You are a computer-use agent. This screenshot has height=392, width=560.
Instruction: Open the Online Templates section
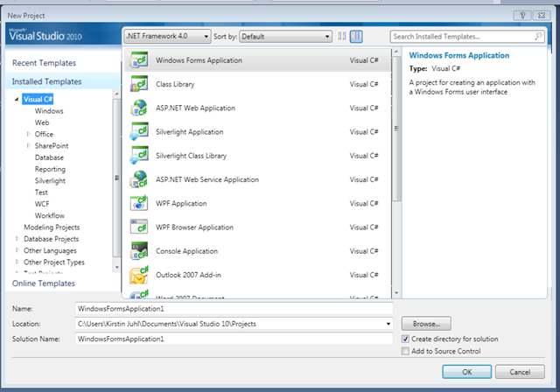click(44, 283)
